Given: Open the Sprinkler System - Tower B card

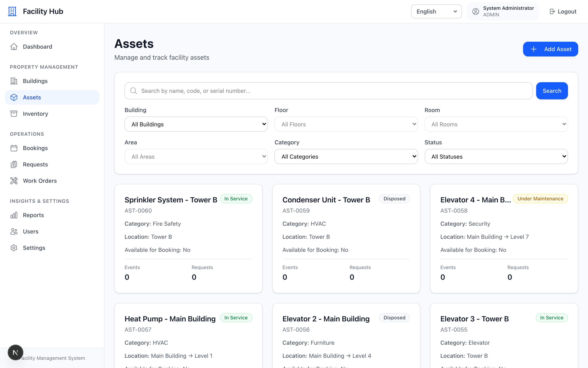Looking at the screenshot, I should coord(188,239).
